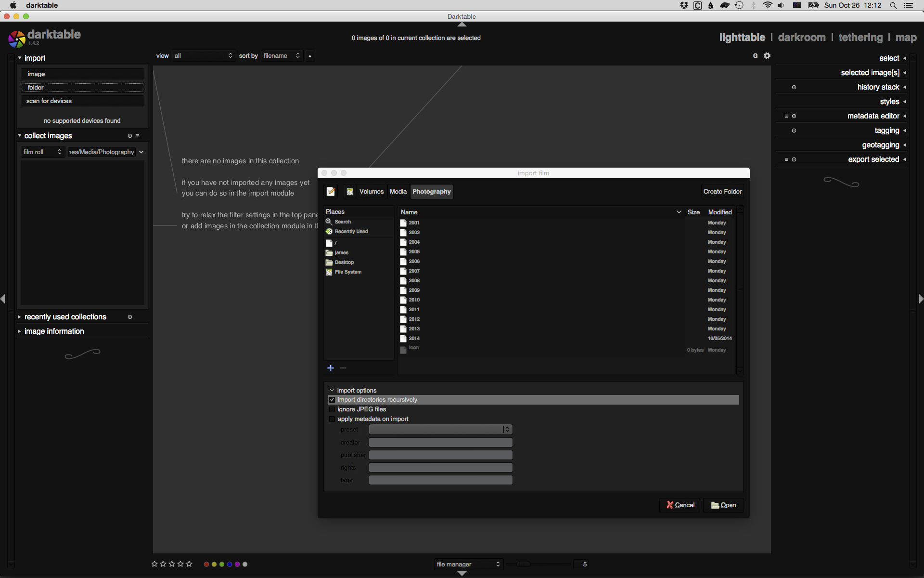
Task: Uncheck import directories recursively
Action: [x=332, y=400]
